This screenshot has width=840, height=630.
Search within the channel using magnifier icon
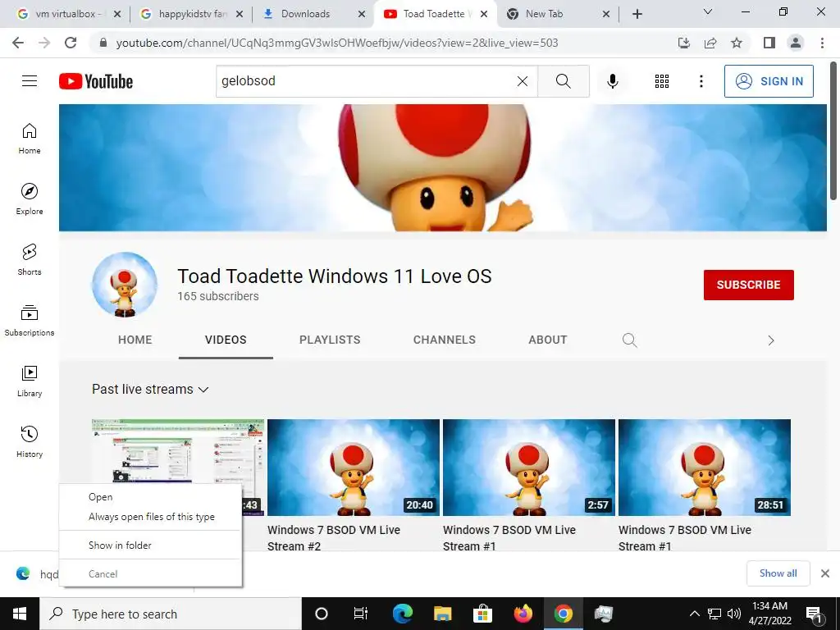click(x=629, y=340)
